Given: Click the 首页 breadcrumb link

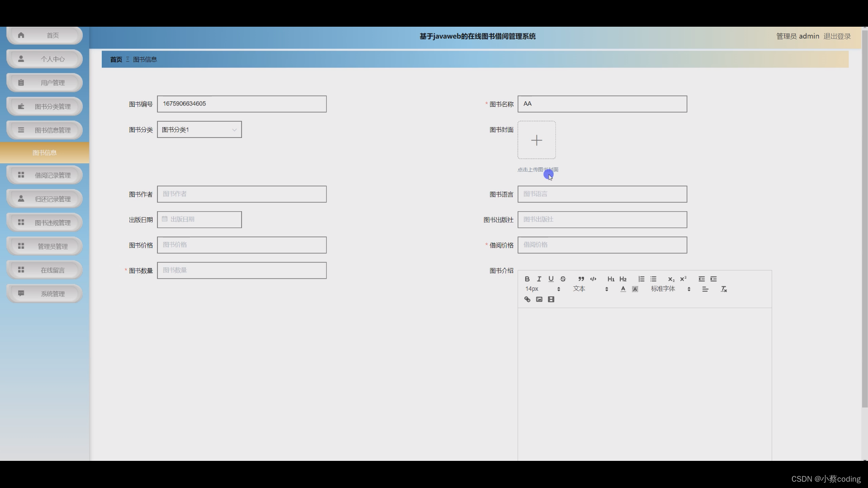Looking at the screenshot, I should pos(116,59).
